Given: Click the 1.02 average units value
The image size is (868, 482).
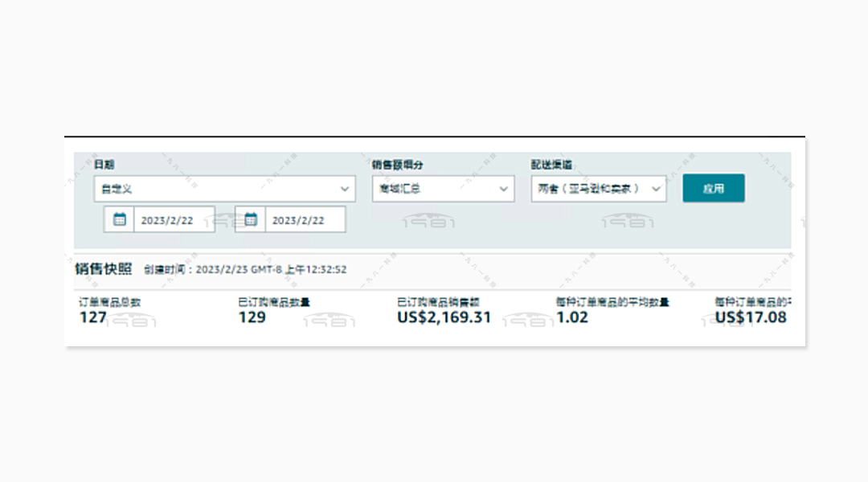Looking at the screenshot, I should tap(572, 317).
